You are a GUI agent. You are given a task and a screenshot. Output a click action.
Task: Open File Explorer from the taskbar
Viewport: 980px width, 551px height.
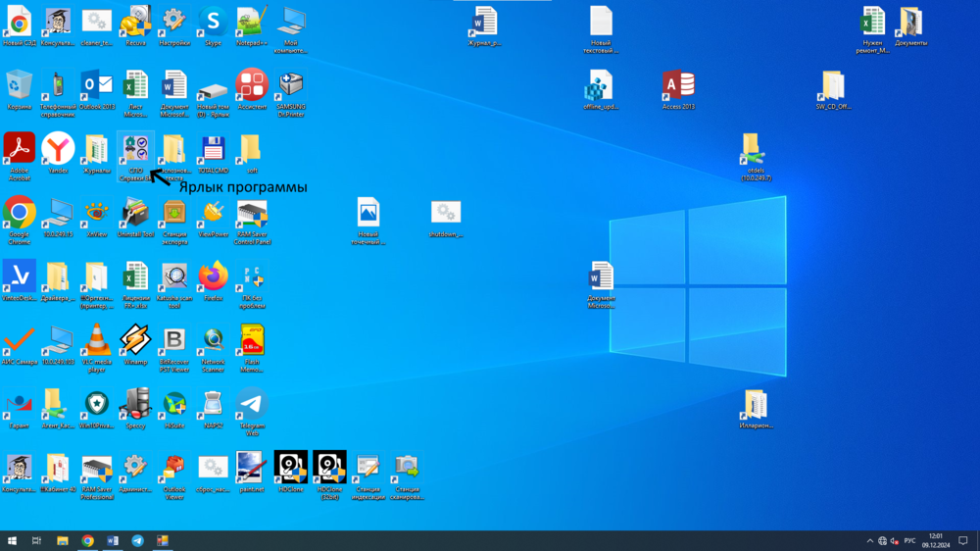[63, 540]
